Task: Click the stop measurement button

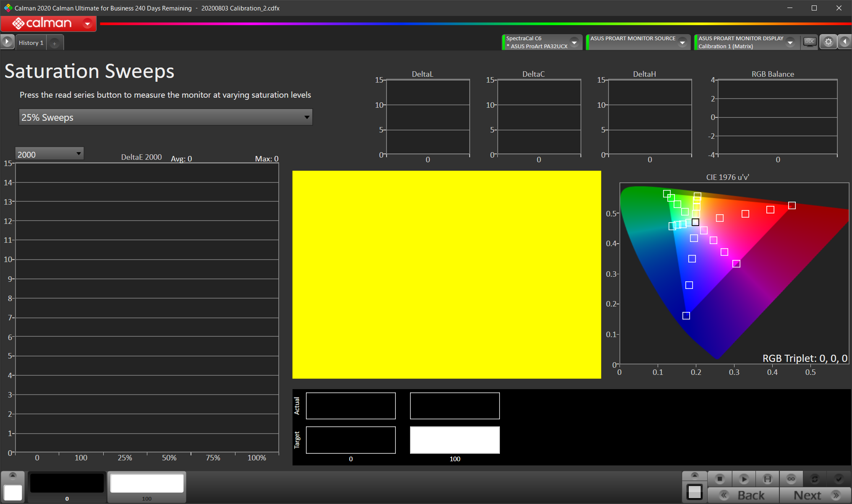Action: pos(720,478)
